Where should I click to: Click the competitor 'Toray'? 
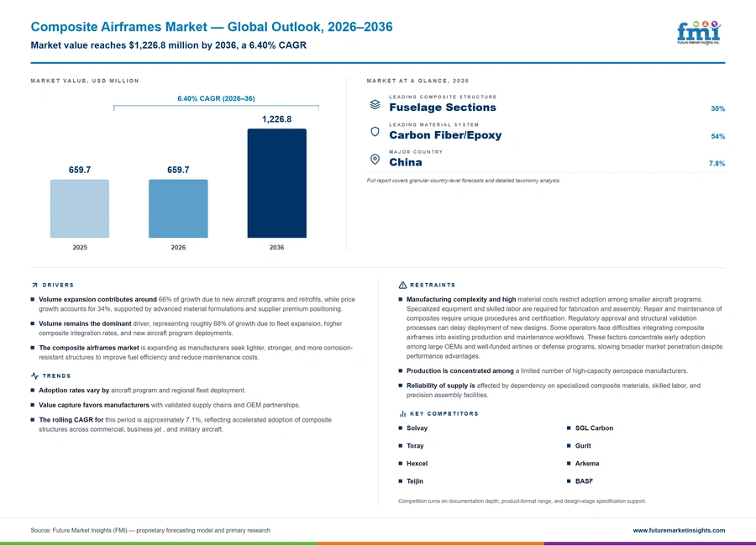click(x=415, y=446)
